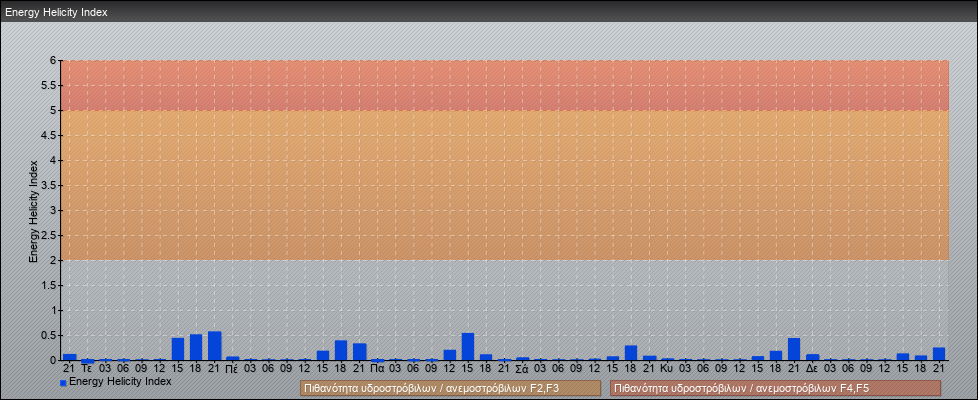Click the bar at 18 on Σά day
This screenshot has width=978, height=400.
coord(631,353)
